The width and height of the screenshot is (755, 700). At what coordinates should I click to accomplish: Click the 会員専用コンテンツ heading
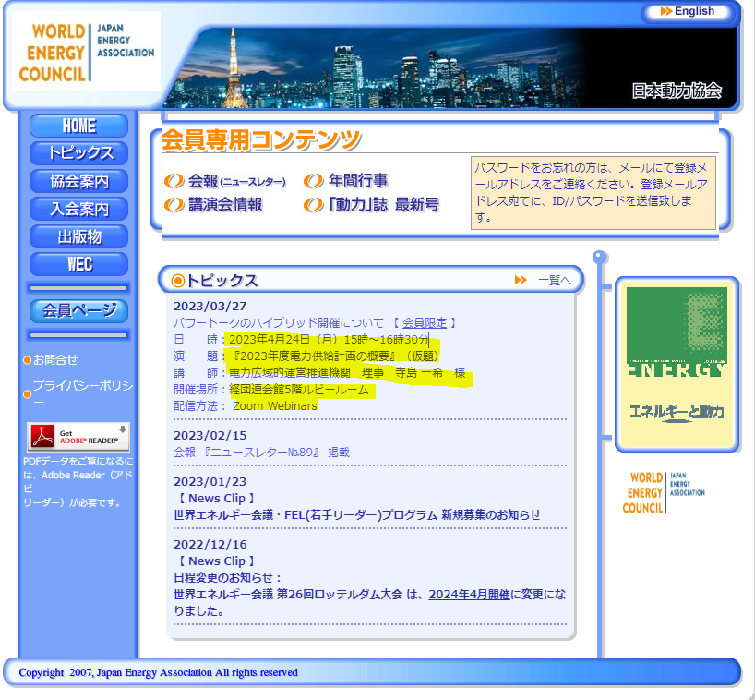click(260, 140)
